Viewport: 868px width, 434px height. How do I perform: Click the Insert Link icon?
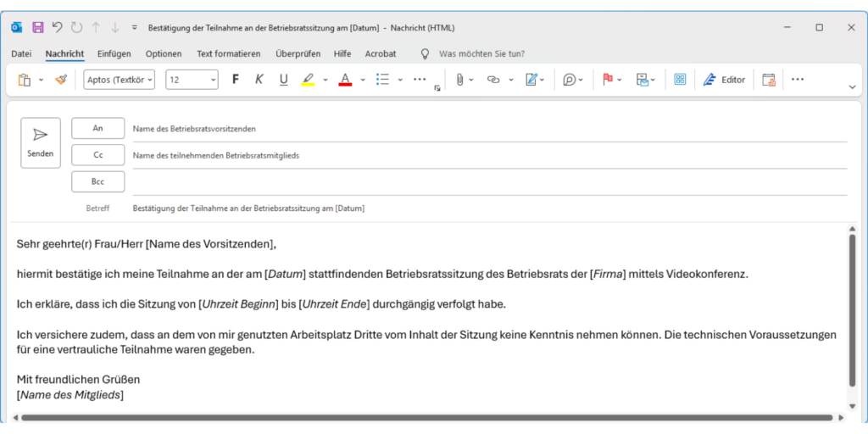tap(493, 80)
